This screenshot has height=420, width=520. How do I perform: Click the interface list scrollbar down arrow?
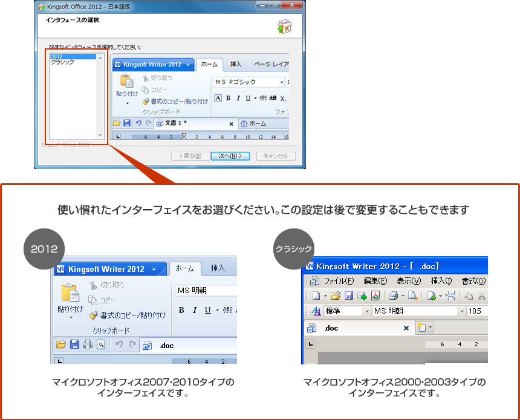[100, 135]
